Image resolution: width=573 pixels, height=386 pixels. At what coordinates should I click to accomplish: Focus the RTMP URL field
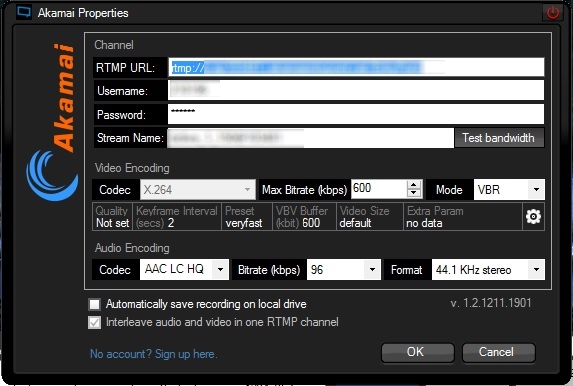point(356,67)
